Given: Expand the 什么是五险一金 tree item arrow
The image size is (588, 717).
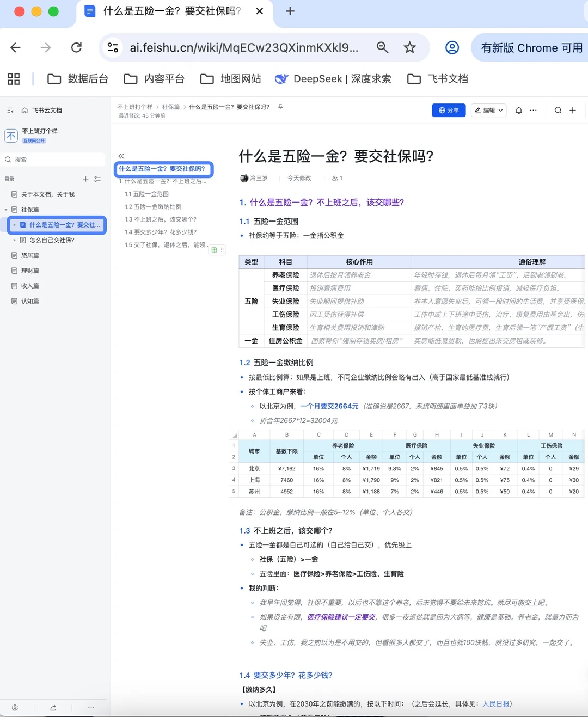Looking at the screenshot, I should [x=14, y=225].
